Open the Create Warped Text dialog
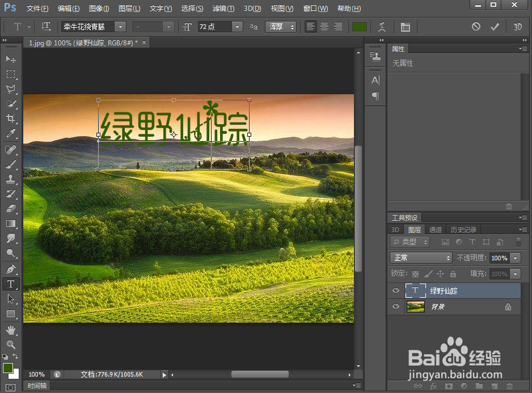The image size is (532, 393). tap(382, 27)
